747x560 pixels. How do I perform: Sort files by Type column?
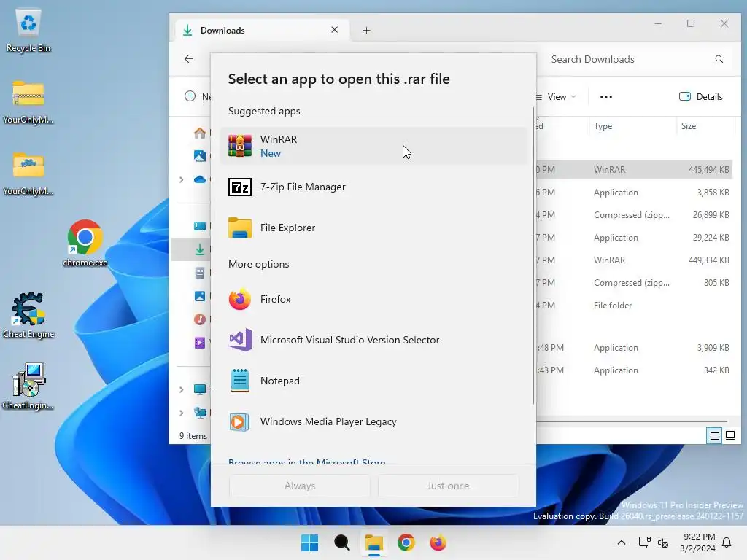point(632,126)
